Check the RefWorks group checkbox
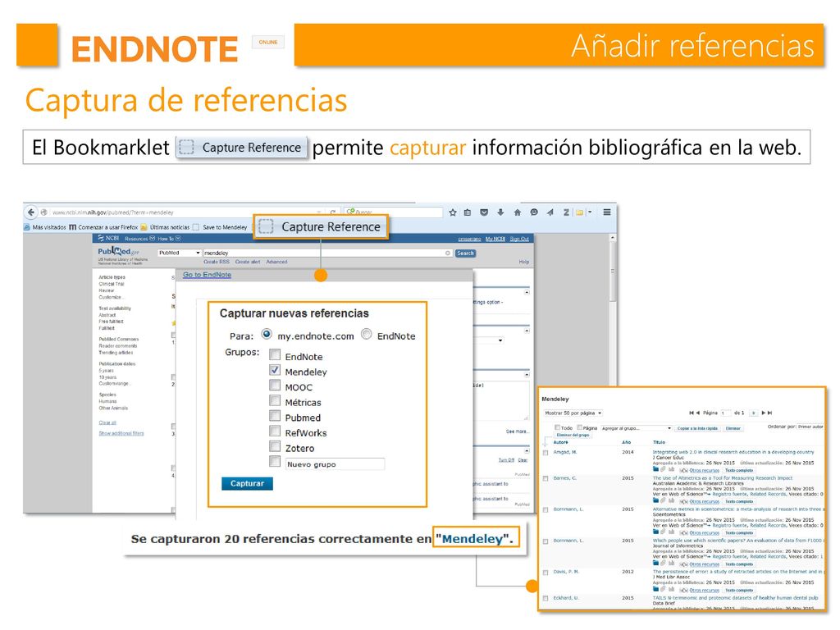Image resolution: width=840 pixels, height=630 pixels. 275,431
